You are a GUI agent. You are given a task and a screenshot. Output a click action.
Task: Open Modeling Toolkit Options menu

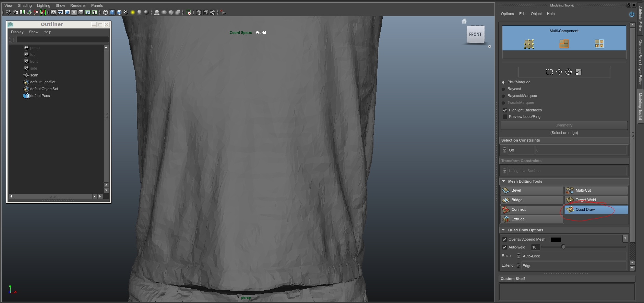[x=507, y=14]
